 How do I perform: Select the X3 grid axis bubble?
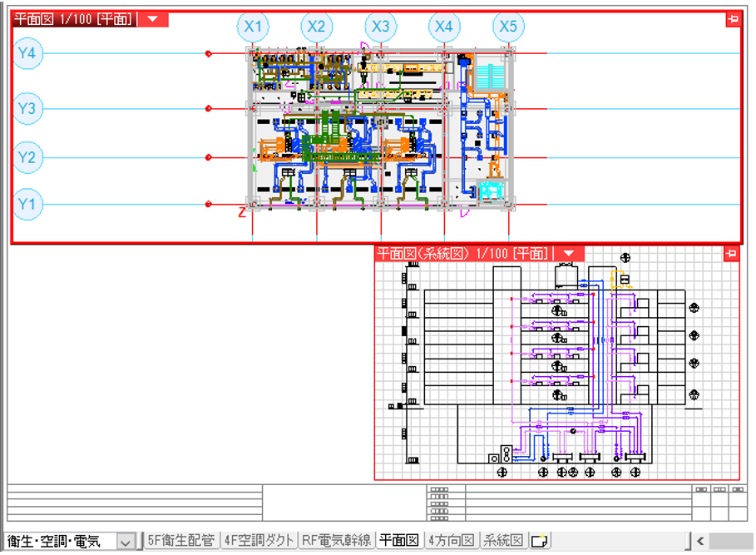pyautogui.click(x=380, y=27)
